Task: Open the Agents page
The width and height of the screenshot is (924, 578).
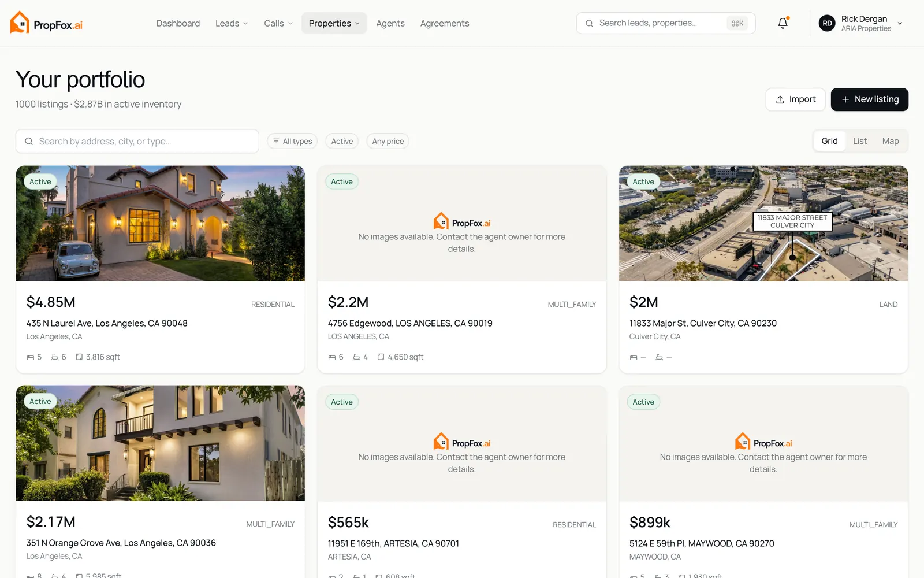Action: 390,23
